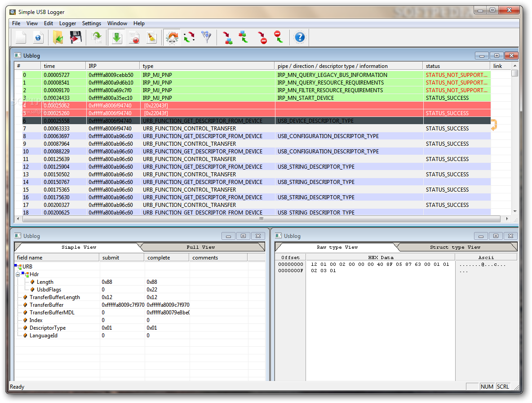Switch to the Full View tab
This screenshot has width=532, height=403.
201,247
